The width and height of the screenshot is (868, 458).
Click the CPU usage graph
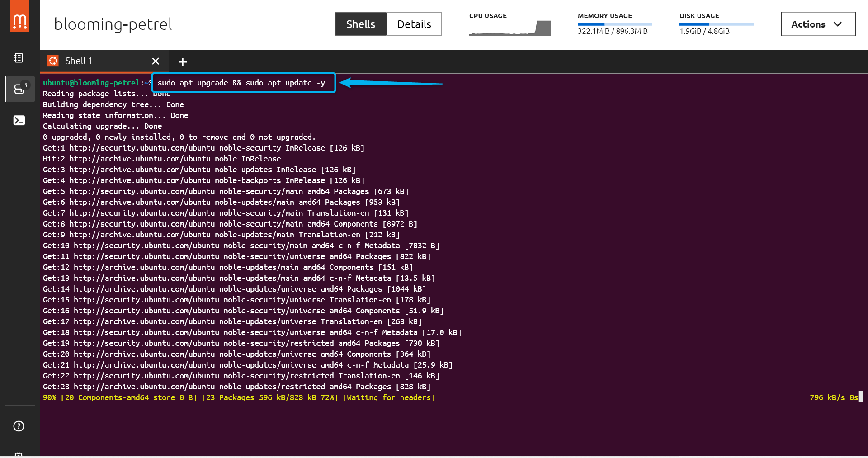click(x=510, y=28)
